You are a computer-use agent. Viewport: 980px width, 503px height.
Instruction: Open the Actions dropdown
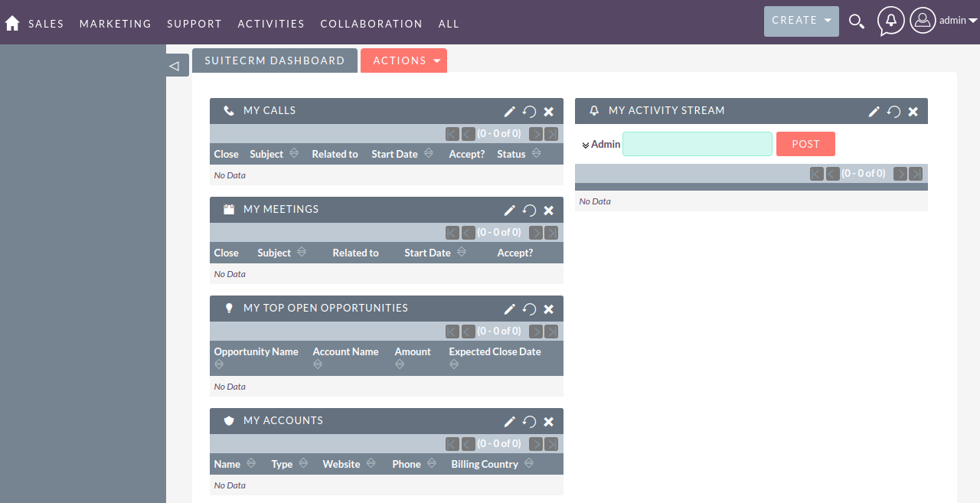pos(403,60)
